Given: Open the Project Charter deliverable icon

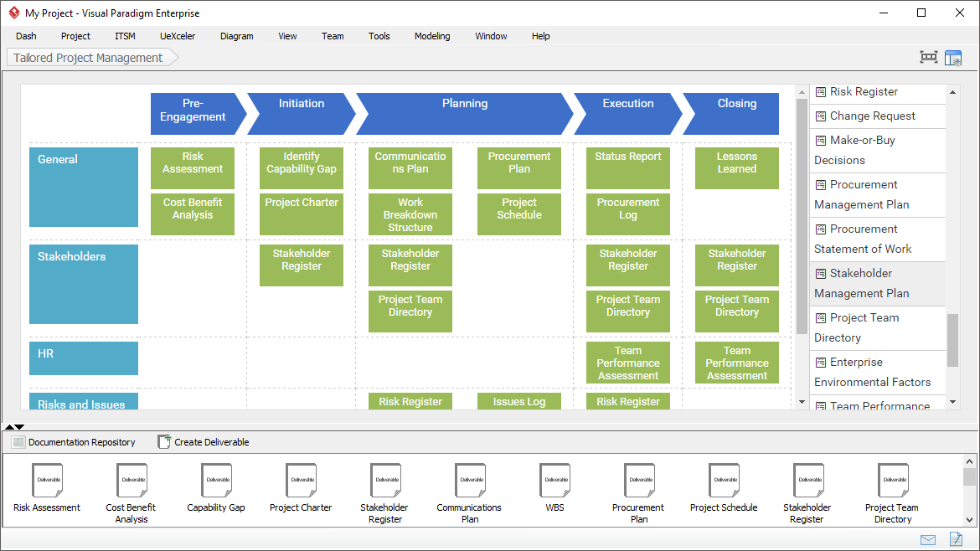Looking at the screenshot, I should pos(302,481).
